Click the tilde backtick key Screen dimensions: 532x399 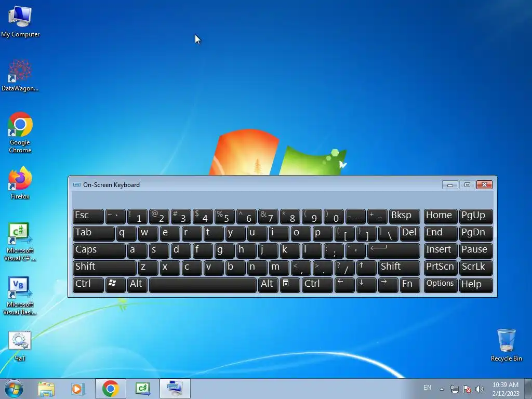coord(115,216)
